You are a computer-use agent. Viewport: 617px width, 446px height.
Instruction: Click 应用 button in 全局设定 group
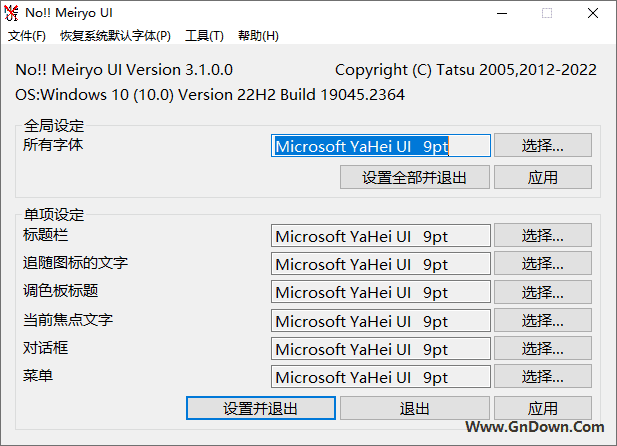pyautogui.click(x=543, y=177)
